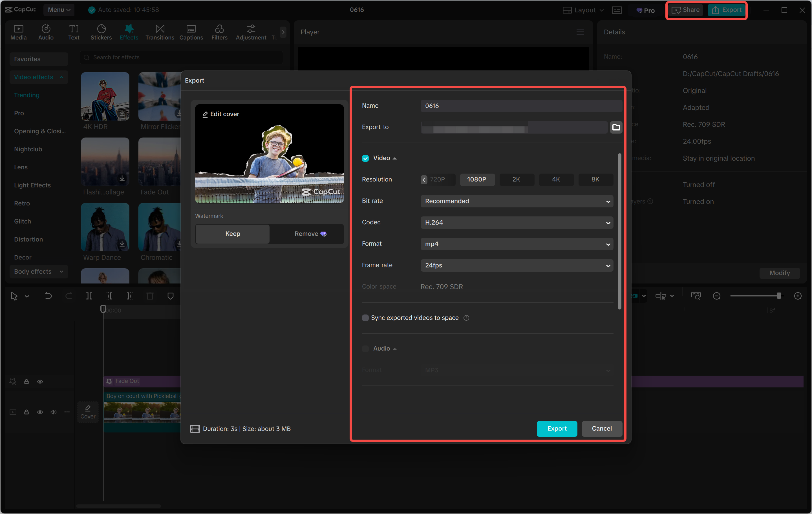Switch to the Transitions panel
This screenshot has height=514, width=812.
(160, 32)
